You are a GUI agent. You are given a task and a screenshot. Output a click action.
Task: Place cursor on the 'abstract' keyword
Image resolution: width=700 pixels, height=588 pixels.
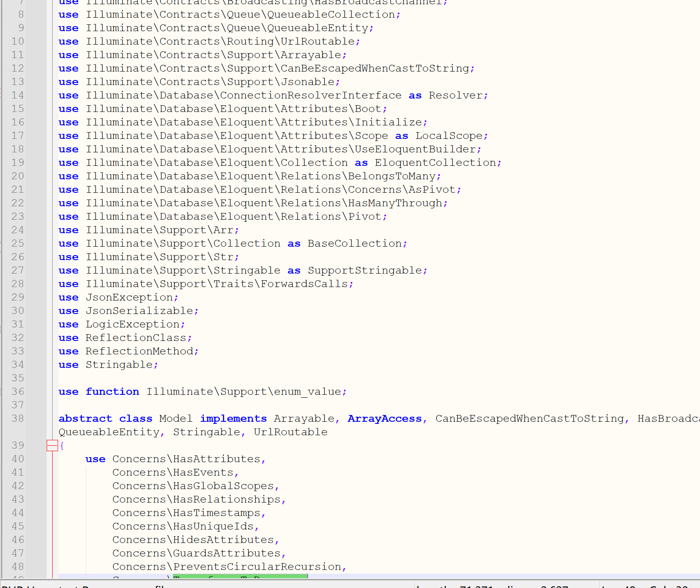[x=85, y=418]
